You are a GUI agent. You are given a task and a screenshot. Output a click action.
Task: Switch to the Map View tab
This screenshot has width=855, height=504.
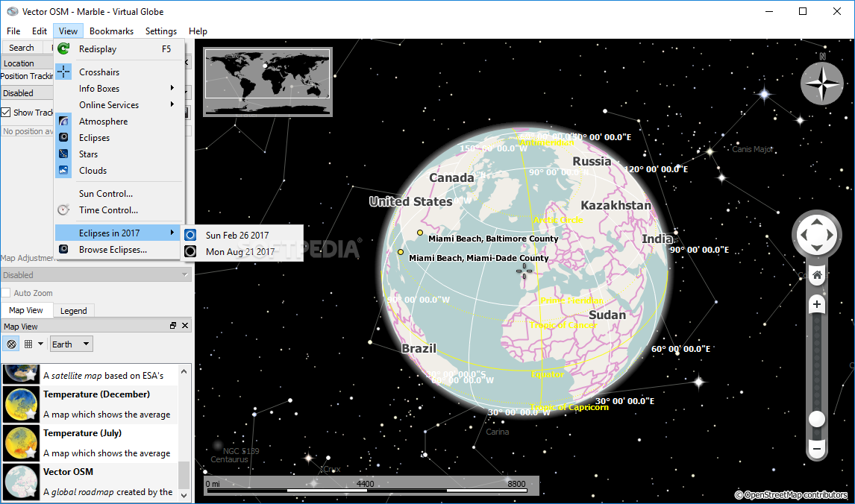coord(25,310)
